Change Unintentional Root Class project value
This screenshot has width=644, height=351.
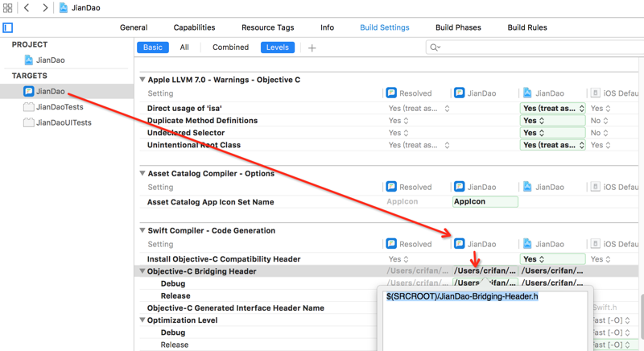553,145
